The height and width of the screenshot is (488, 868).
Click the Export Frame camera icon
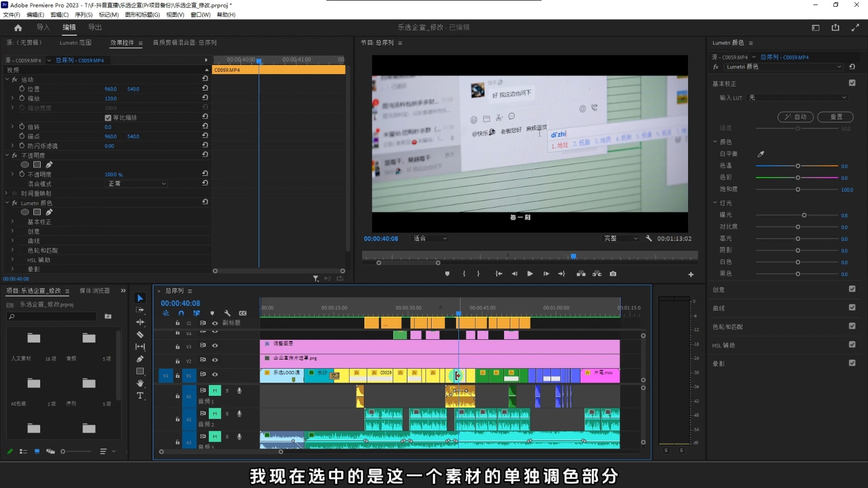(x=613, y=274)
